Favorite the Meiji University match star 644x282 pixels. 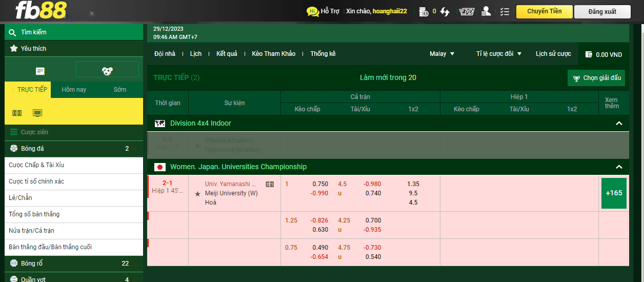pyautogui.click(x=197, y=194)
